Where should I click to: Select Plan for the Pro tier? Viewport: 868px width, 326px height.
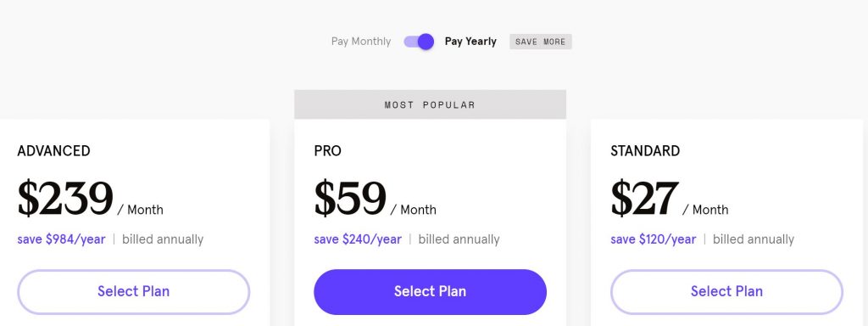(x=430, y=292)
